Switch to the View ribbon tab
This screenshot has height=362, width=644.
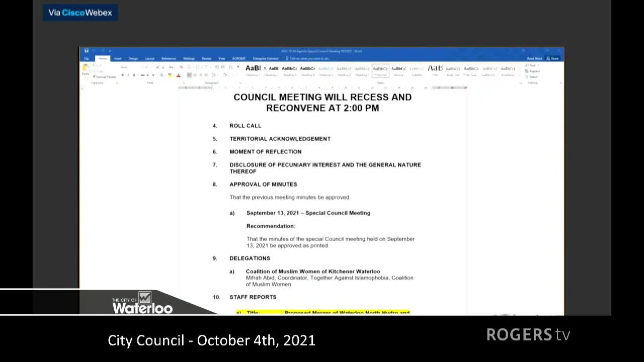click(222, 58)
